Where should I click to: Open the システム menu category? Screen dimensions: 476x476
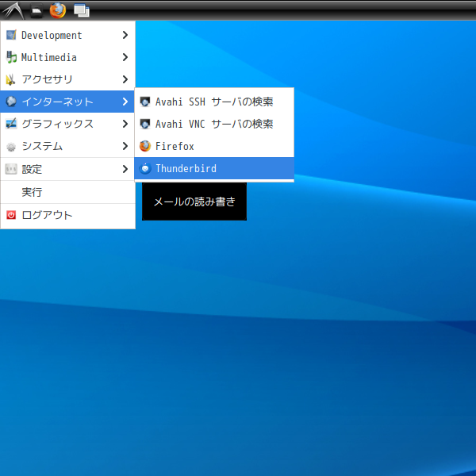click(x=67, y=146)
